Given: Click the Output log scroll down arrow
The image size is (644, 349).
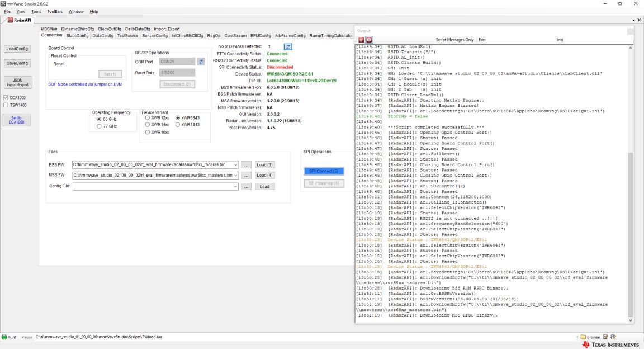Looking at the screenshot, I should coord(631,320).
